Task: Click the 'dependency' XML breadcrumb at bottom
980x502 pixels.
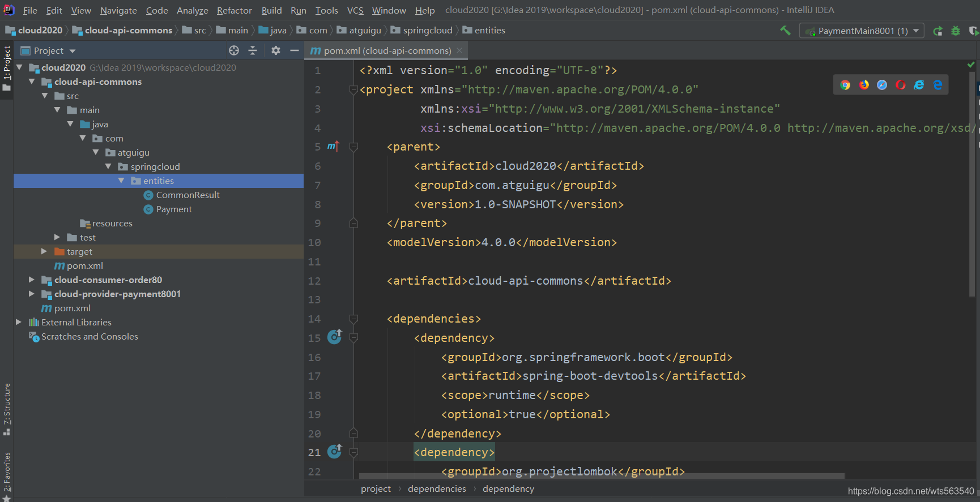Action: click(x=508, y=488)
